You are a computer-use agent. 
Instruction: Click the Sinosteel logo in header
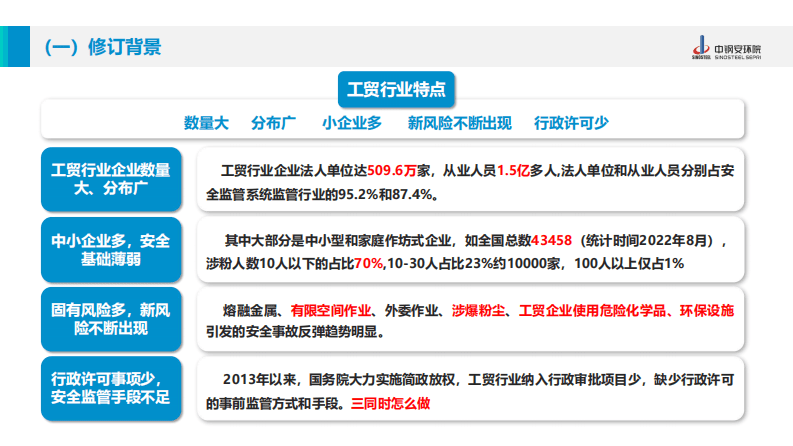click(x=726, y=48)
